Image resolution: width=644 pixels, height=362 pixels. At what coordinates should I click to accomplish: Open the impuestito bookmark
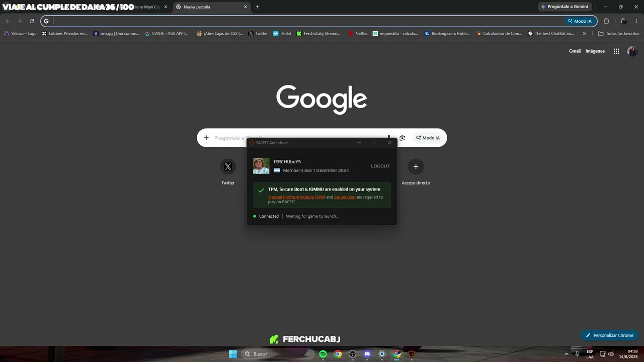pyautogui.click(x=395, y=34)
